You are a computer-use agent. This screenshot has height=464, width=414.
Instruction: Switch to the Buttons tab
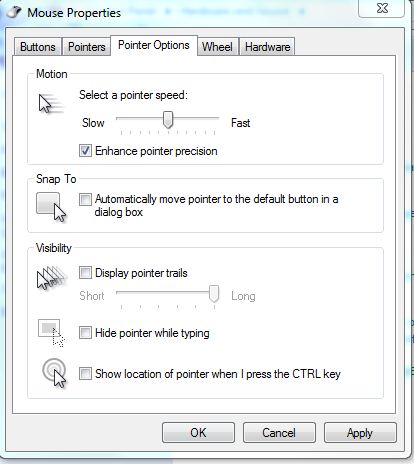click(38, 47)
